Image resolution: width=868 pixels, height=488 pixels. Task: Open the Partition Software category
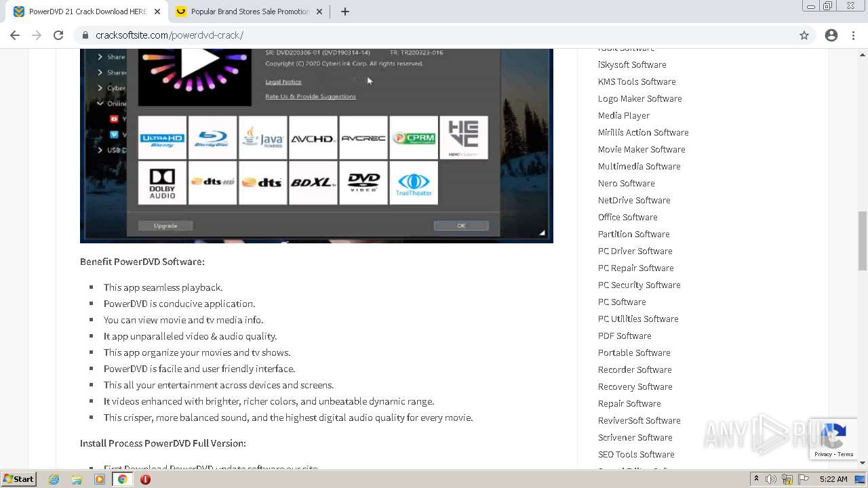(634, 234)
